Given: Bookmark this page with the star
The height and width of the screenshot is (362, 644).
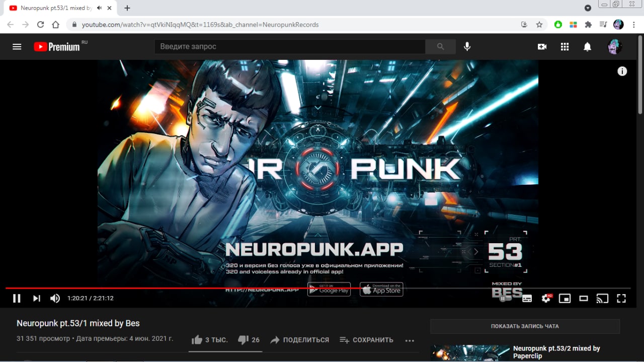Looking at the screenshot, I should 539,24.
